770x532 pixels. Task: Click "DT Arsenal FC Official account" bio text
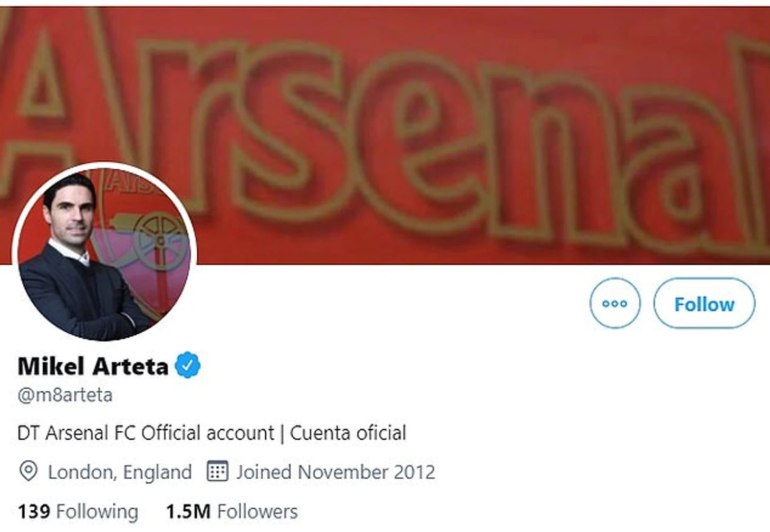pyautogui.click(x=146, y=433)
